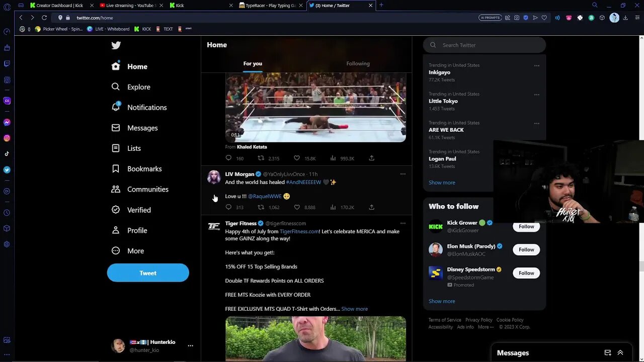Open LIV Morgan's profile avatar
644x362 pixels.
click(x=214, y=177)
